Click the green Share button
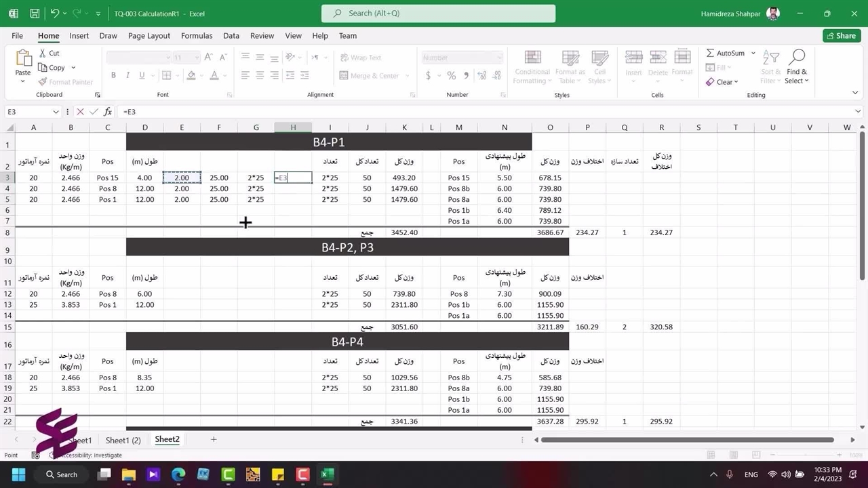Viewport: 868px width, 488px height. 841,36
